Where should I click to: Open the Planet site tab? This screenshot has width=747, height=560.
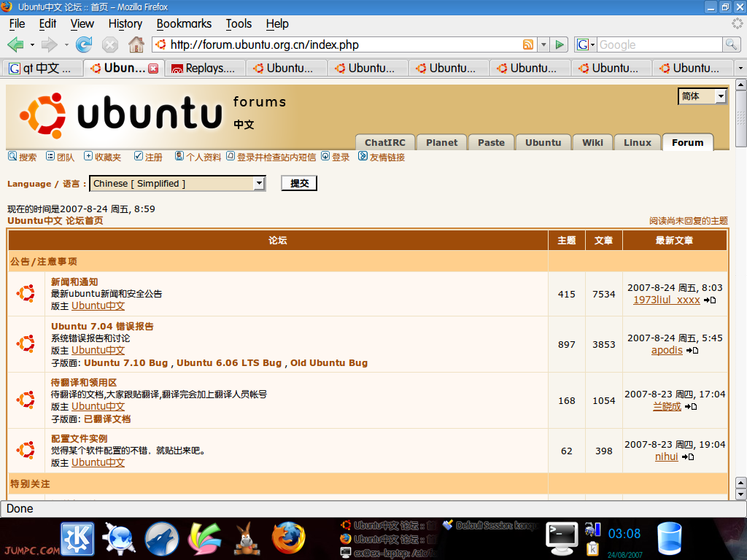pos(441,142)
